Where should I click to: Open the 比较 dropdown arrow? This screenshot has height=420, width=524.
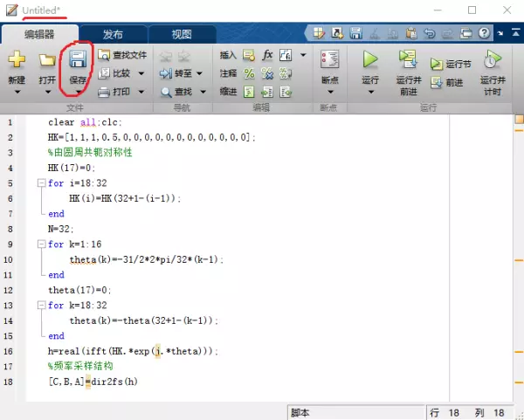(141, 73)
